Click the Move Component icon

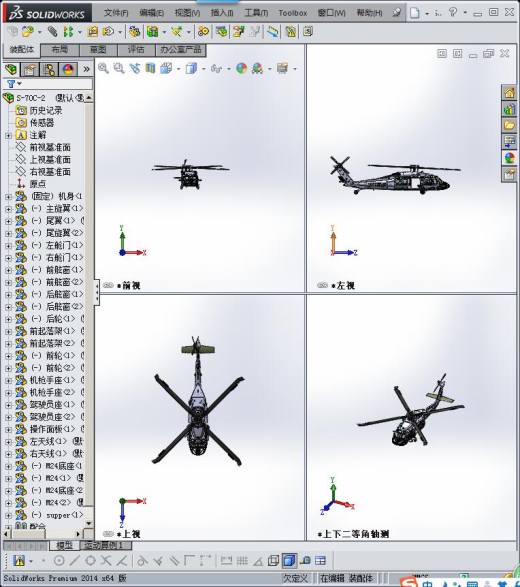[x=108, y=32]
